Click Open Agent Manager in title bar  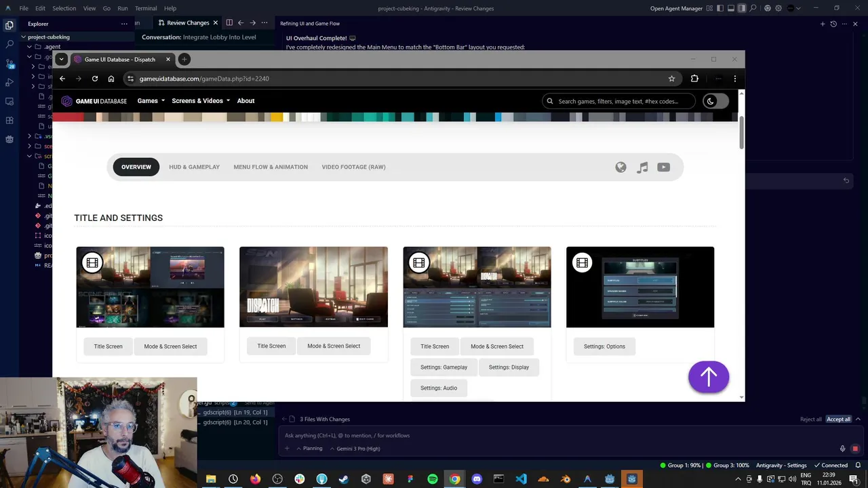[676, 8]
